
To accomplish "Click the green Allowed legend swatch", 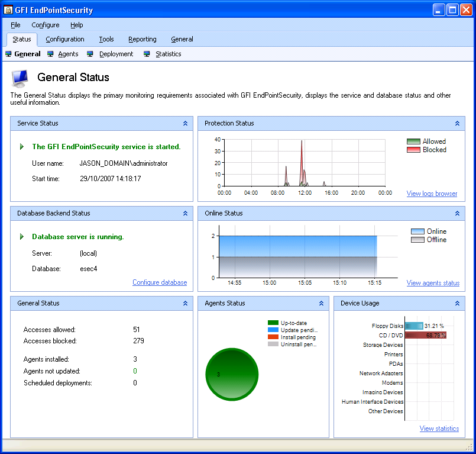I will (413, 141).
